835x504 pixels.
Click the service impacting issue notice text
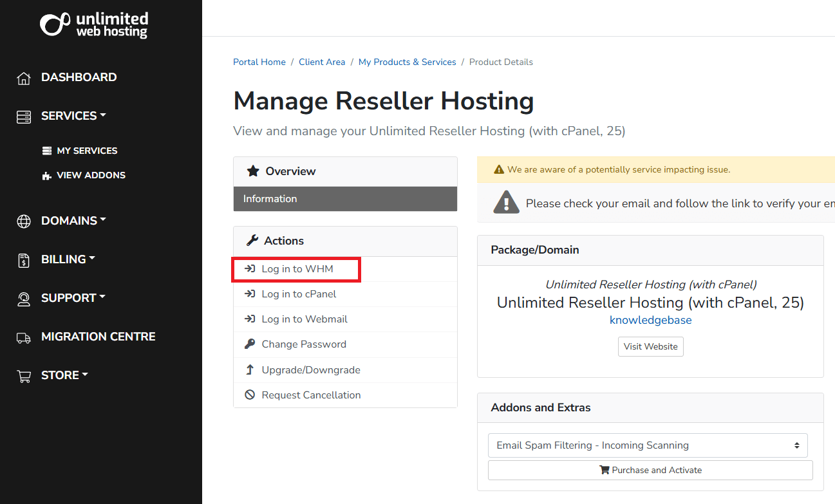coord(619,170)
